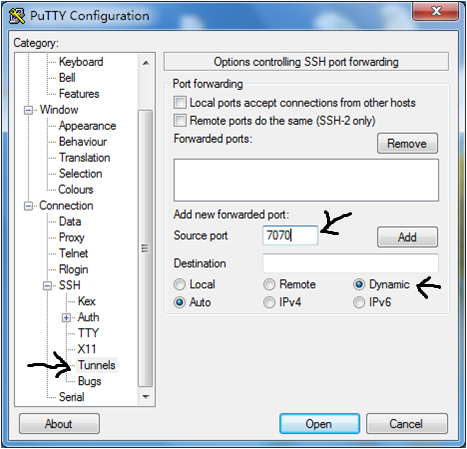Choose the Remote forwarding type
This screenshot has width=467, height=449.
[x=269, y=284]
